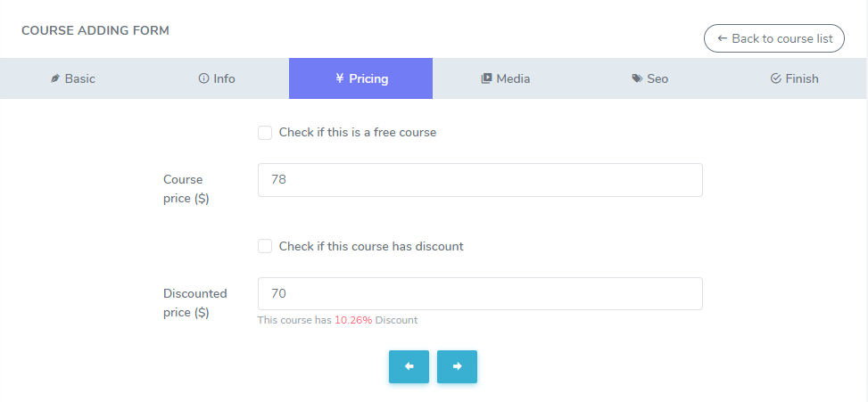Click into the Discounted price input field
868x402 pixels.
pos(480,294)
